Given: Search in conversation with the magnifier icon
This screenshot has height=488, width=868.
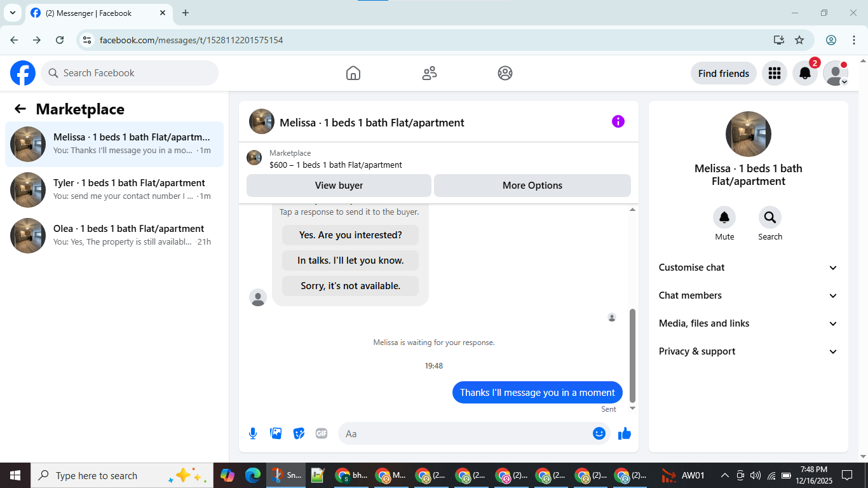Looking at the screenshot, I should 770,218.
